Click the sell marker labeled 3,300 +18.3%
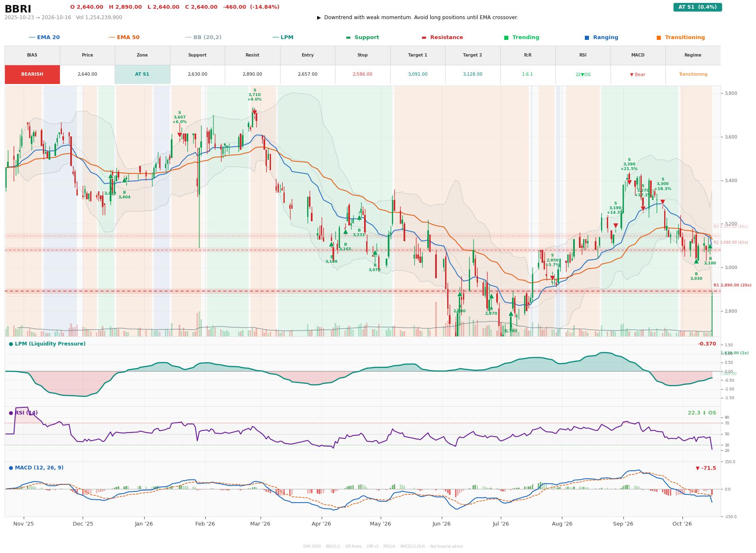The image size is (756, 553). pos(662,202)
